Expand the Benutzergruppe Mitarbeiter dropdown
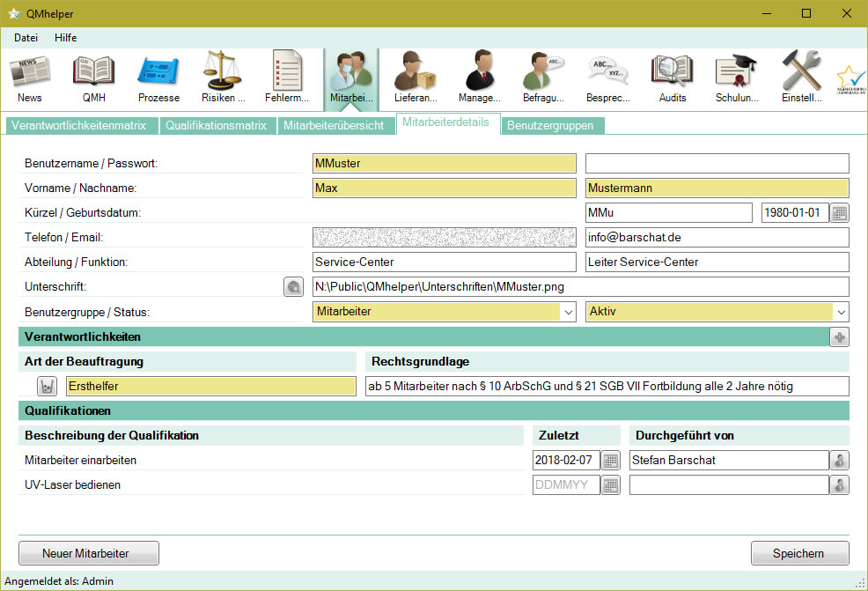This screenshot has width=868, height=591. click(x=567, y=312)
